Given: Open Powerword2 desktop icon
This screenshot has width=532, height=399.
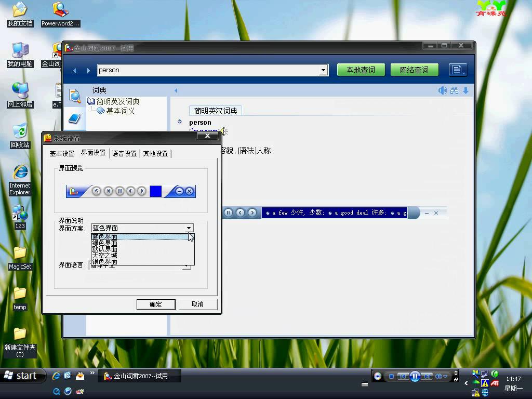Looking at the screenshot, I should coord(60,14).
